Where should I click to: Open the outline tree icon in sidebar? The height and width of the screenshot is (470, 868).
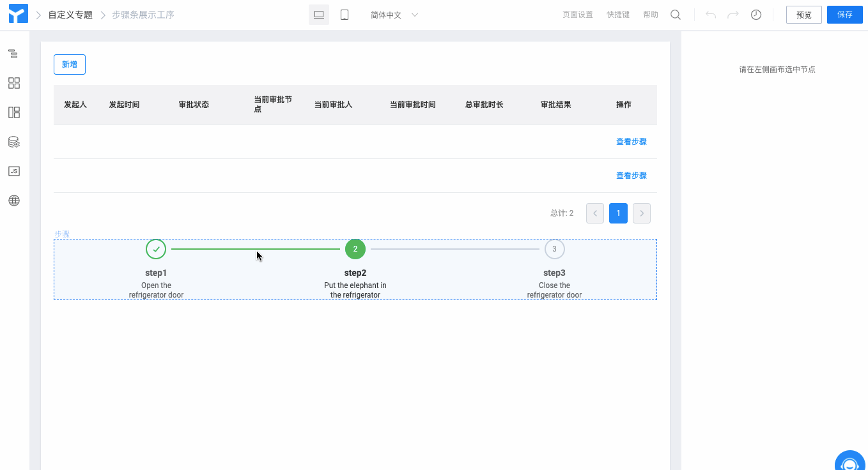click(x=13, y=54)
